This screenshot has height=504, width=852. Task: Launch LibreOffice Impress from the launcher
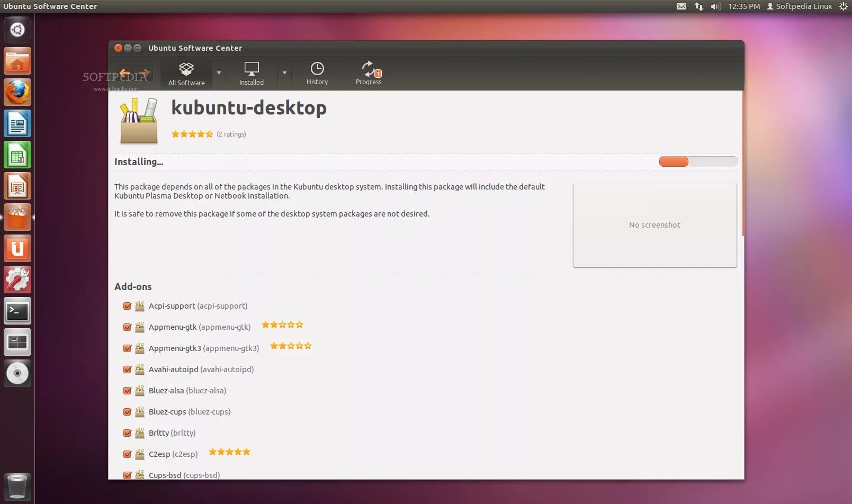(17, 186)
